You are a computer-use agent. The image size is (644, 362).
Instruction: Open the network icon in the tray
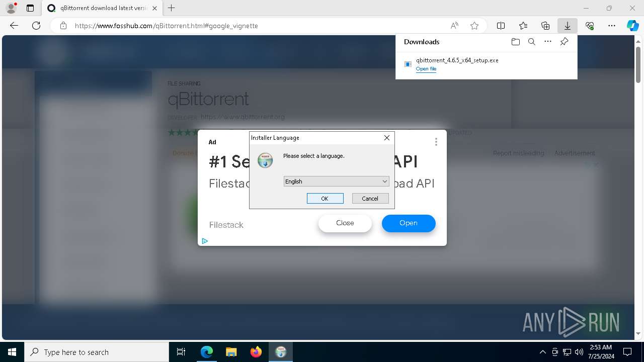click(567, 352)
